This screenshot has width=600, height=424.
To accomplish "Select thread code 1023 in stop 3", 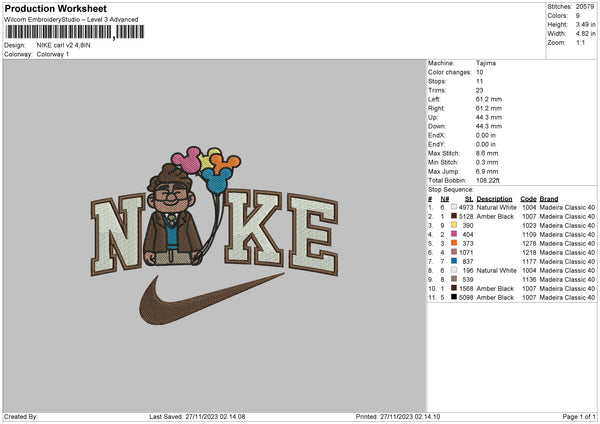I will (529, 225).
